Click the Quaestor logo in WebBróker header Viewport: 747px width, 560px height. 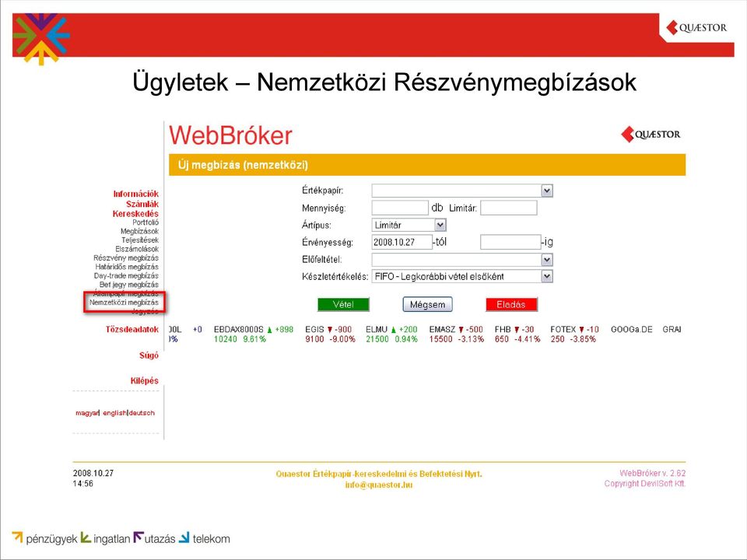[651, 135]
